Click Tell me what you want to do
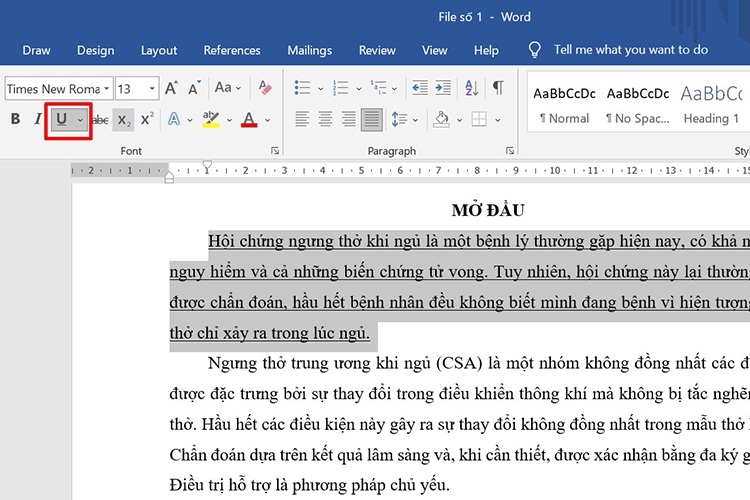Viewport: 750px width, 500px height. (631, 50)
